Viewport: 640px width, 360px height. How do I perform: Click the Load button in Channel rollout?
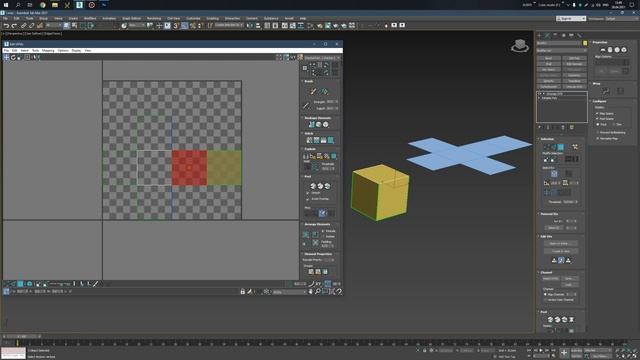[x=569, y=284]
